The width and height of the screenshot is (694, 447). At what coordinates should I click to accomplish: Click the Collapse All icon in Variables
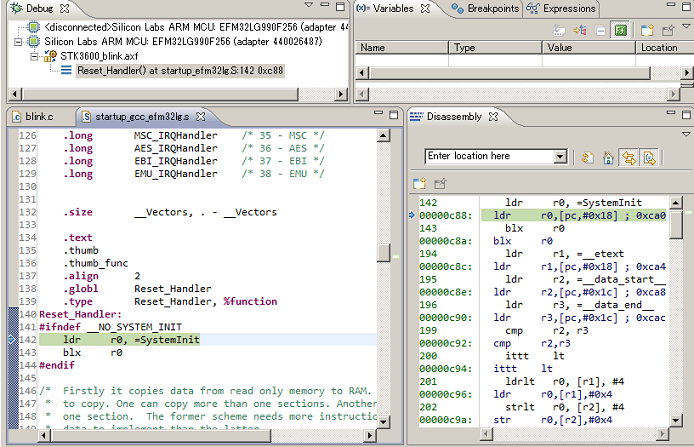coord(600,30)
